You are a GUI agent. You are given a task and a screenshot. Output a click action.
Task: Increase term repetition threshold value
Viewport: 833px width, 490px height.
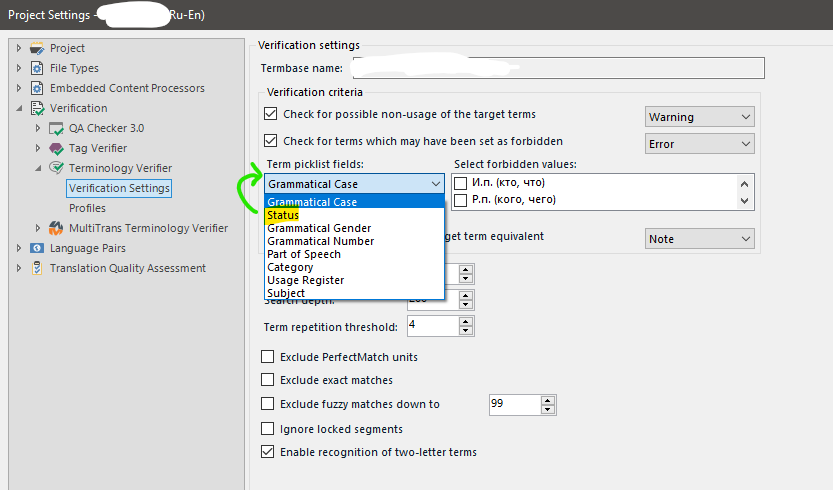click(x=465, y=322)
